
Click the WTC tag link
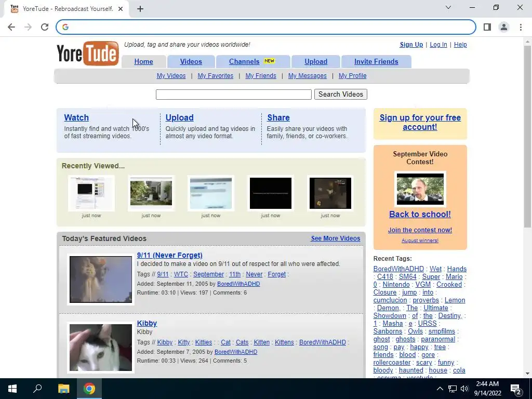pyautogui.click(x=181, y=274)
